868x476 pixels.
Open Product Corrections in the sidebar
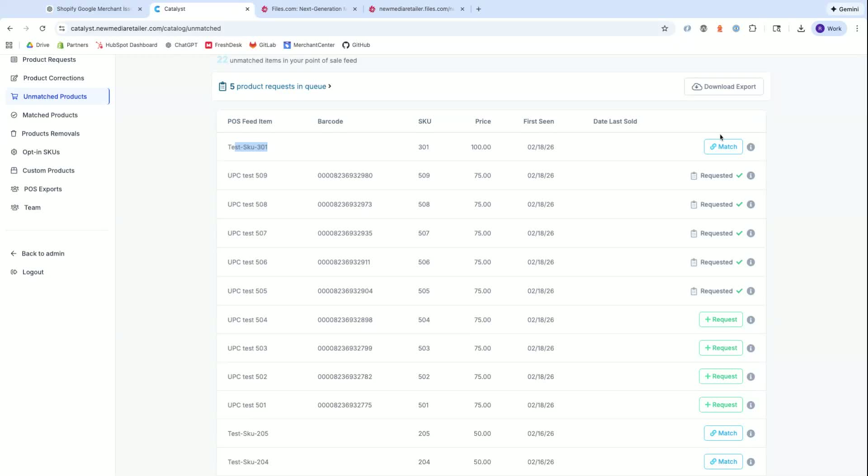tap(53, 78)
